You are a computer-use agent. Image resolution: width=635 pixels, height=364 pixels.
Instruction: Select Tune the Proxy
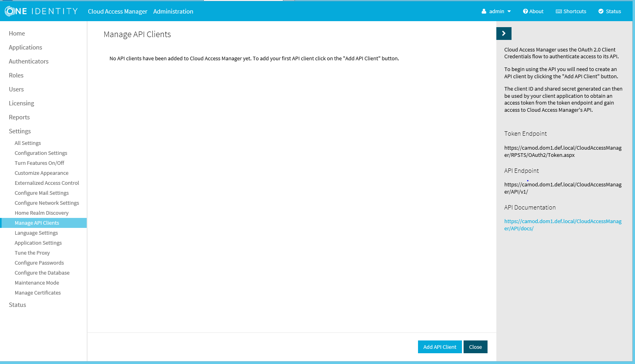tap(32, 253)
